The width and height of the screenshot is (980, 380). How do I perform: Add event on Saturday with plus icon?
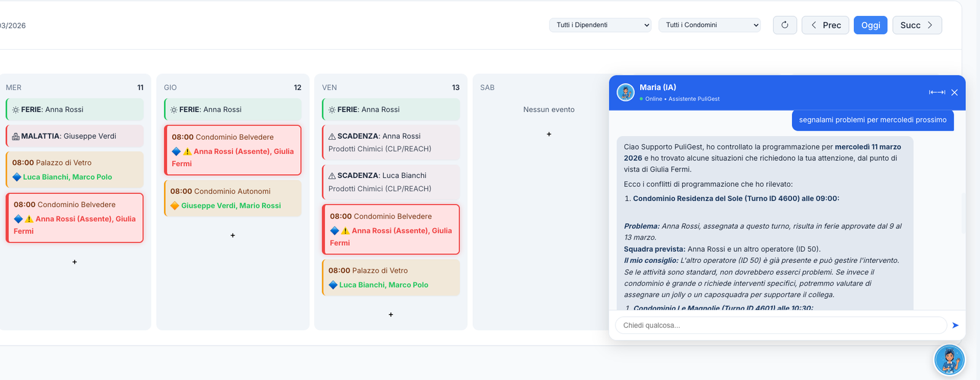pyautogui.click(x=549, y=134)
